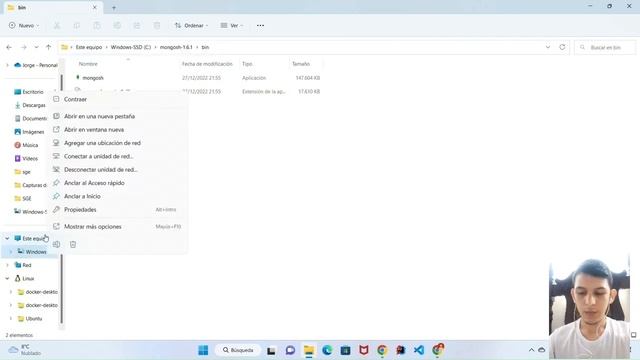Open the three-dots more options menu
The image size is (640, 360).
click(x=260, y=25)
